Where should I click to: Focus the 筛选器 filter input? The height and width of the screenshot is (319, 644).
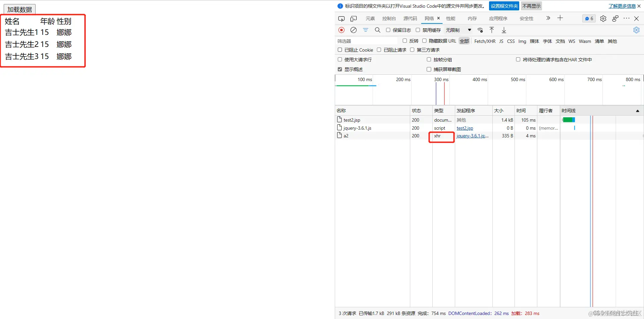point(367,41)
